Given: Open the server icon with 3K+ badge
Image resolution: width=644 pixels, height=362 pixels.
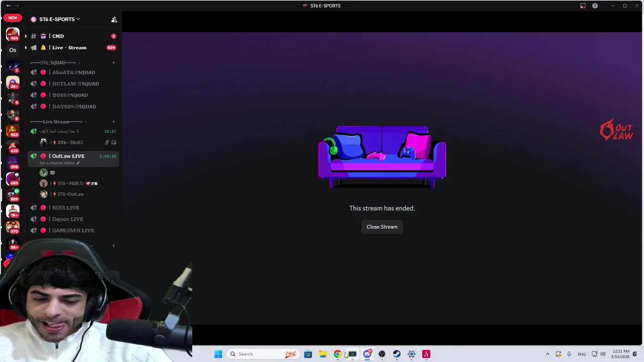Looking at the screenshot, I should point(13,82).
